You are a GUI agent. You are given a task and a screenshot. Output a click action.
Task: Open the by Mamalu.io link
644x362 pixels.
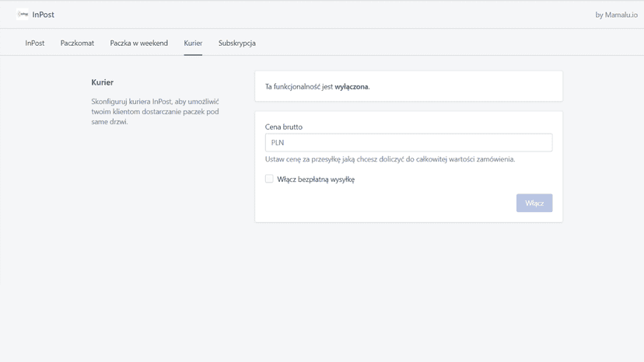[x=617, y=15]
